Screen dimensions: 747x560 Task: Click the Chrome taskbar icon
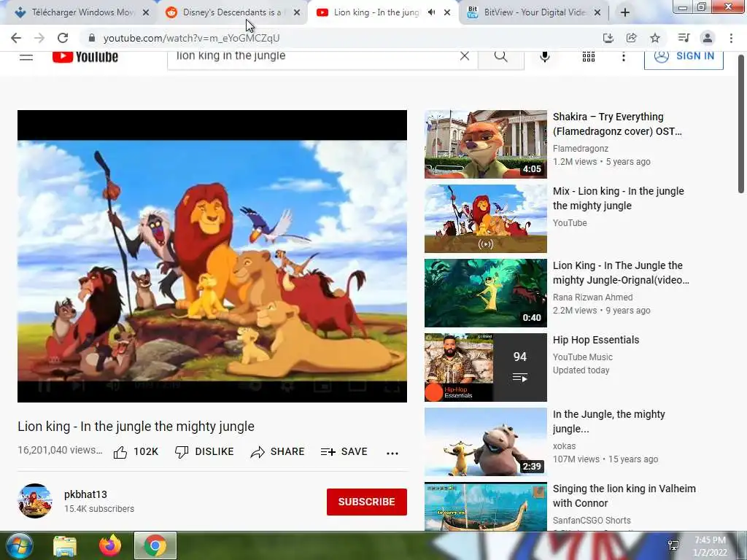coord(155,545)
